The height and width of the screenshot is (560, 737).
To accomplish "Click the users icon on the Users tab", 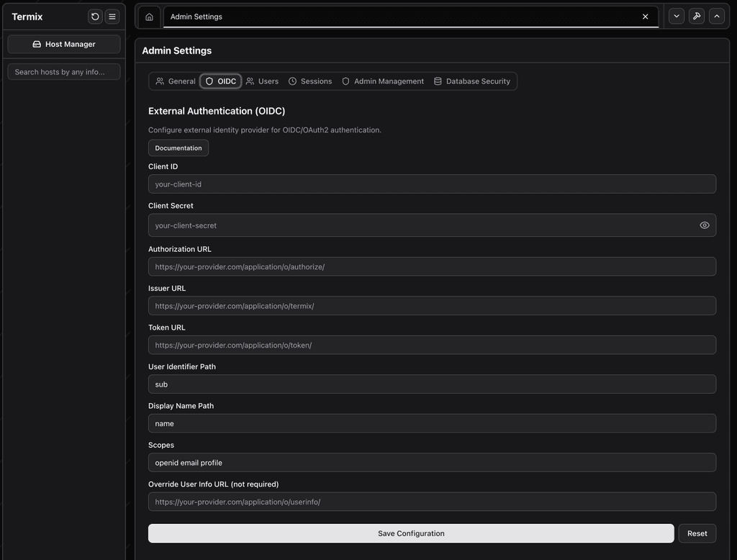I will point(249,81).
